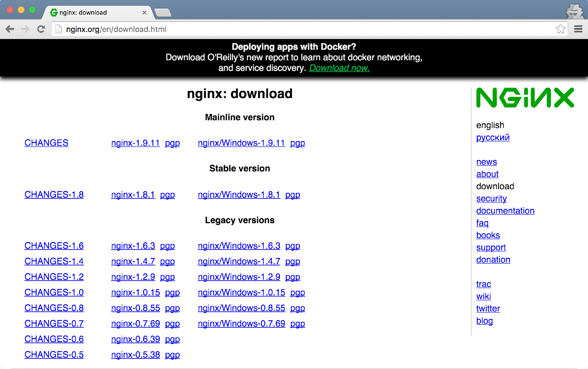Download nginx-1.0.15
Image resolution: width=588 pixels, height=369 pixels.
[135, 292]
